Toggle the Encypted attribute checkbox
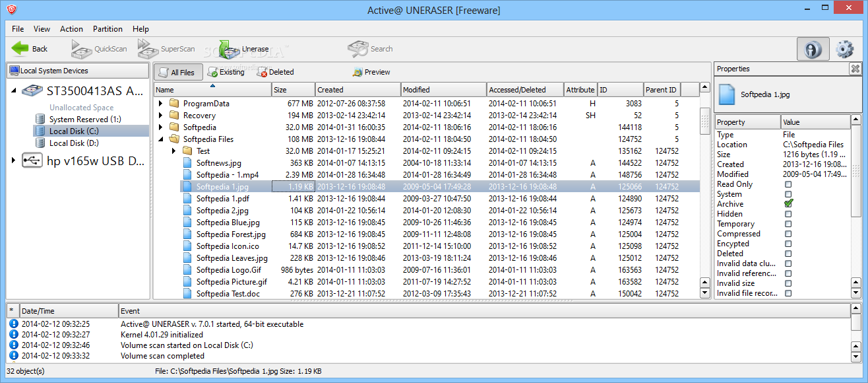Screen dimensions: 868x383 [x=788, y=244]
